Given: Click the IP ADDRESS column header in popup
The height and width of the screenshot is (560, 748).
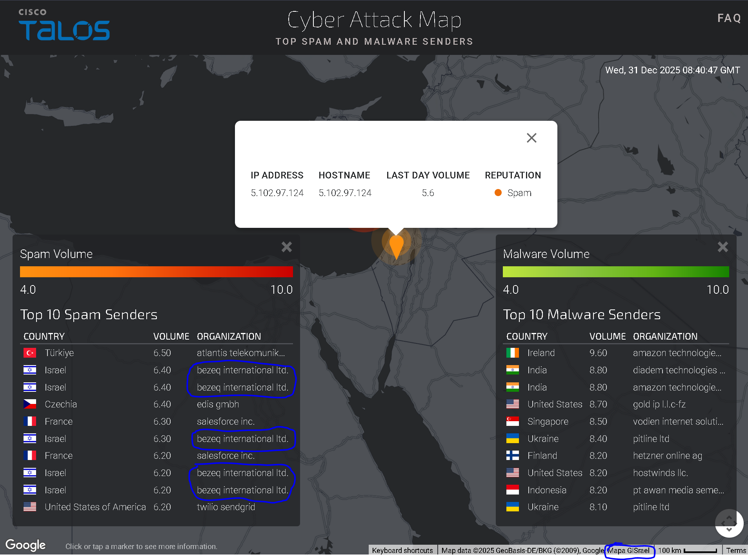Looking at the screenshot, I should [277, 175].
